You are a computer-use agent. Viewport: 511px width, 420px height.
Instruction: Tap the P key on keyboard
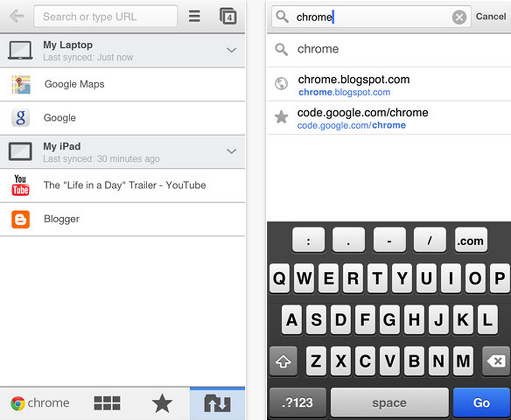[500, 278]
